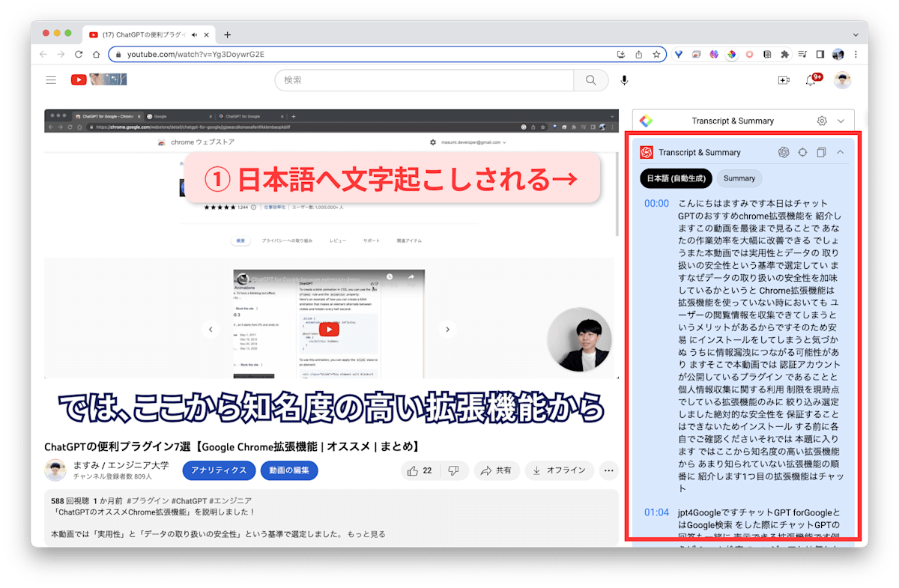Dislike the video

pyautogui.click(x=454, y=470)
